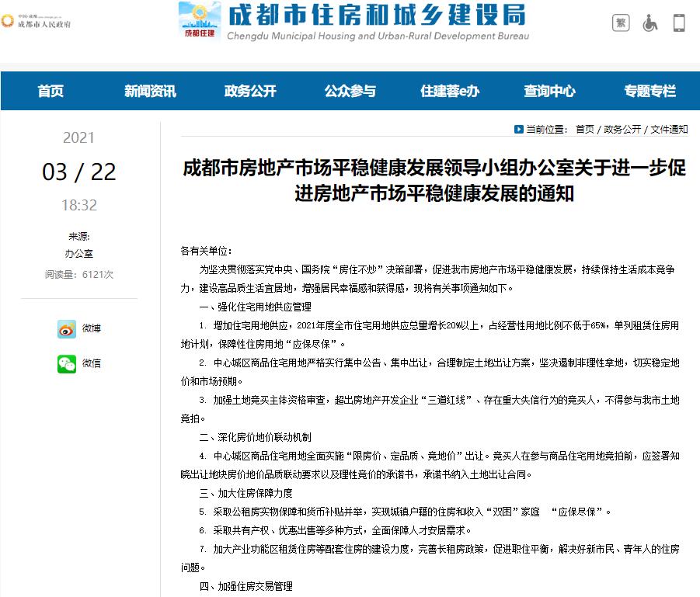Click the 微博 share text label

(x=92, y=328)
